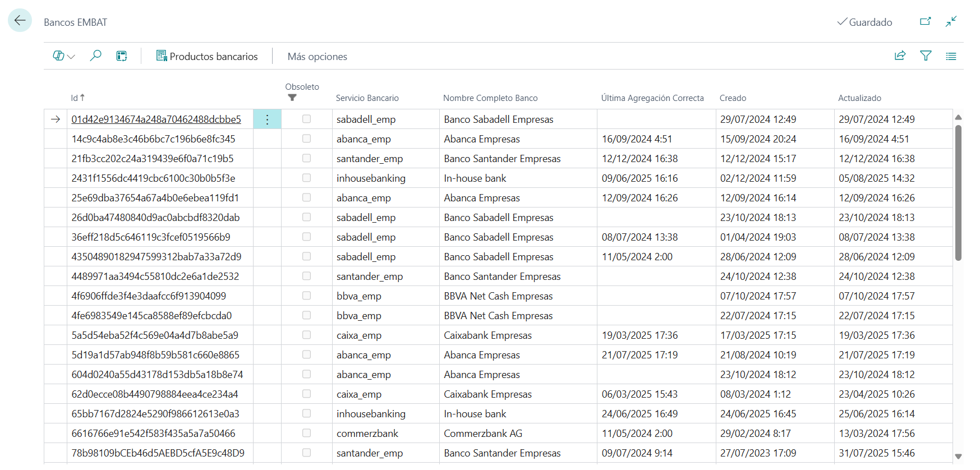The image size is (980, 470).
Task: Select the row arrow indicator of first row
Action: 55,119
